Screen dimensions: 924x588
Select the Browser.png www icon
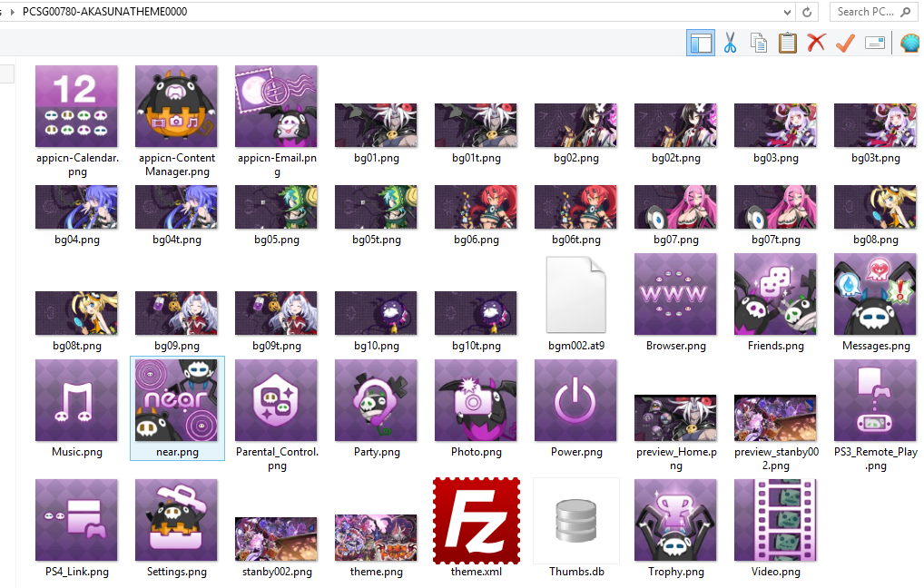tap(675, 294)
